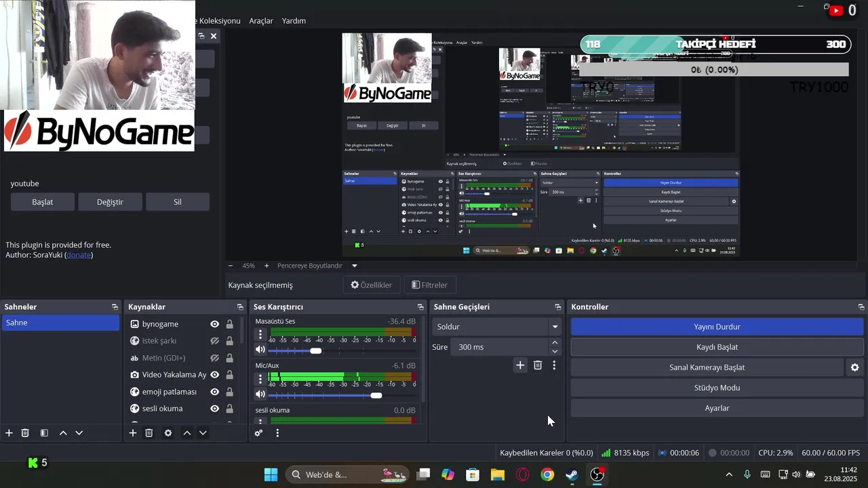Open the donate link
This screenshot has height=488, width=868.
pyautogui.click(x=79, y=255)
